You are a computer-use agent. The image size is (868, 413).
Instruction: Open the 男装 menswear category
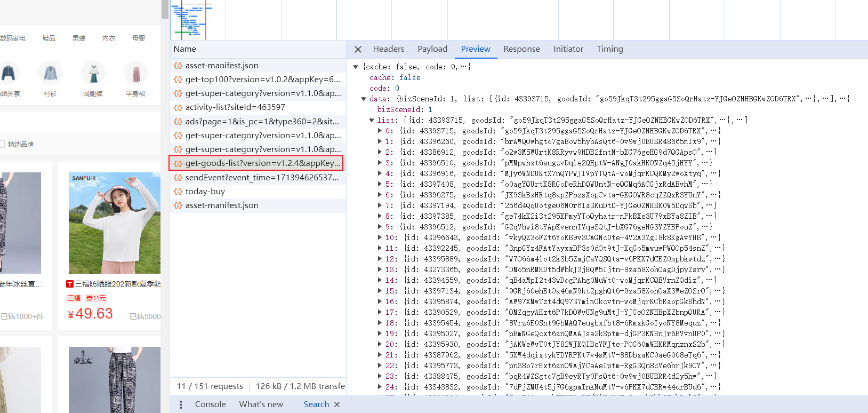(79, 38)
